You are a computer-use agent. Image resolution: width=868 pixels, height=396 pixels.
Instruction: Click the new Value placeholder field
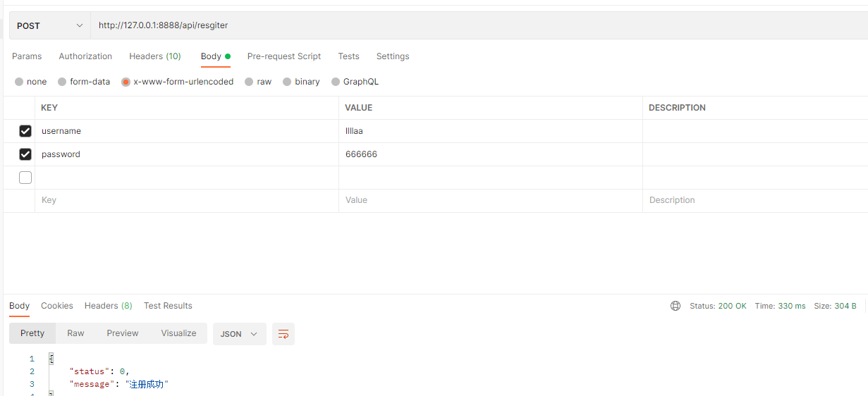(491, 201)
